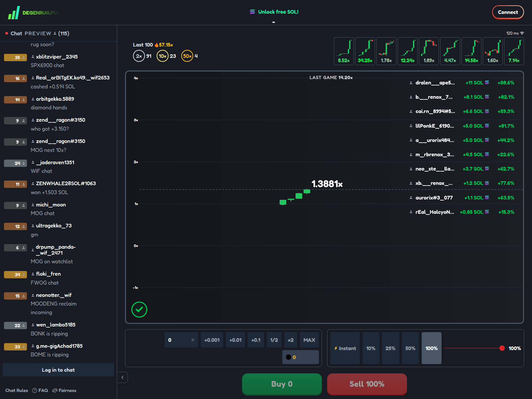Open the Chat Rules link
This screenshot has height=399, width=532.
pyautogui.click(x=17, y=390)
